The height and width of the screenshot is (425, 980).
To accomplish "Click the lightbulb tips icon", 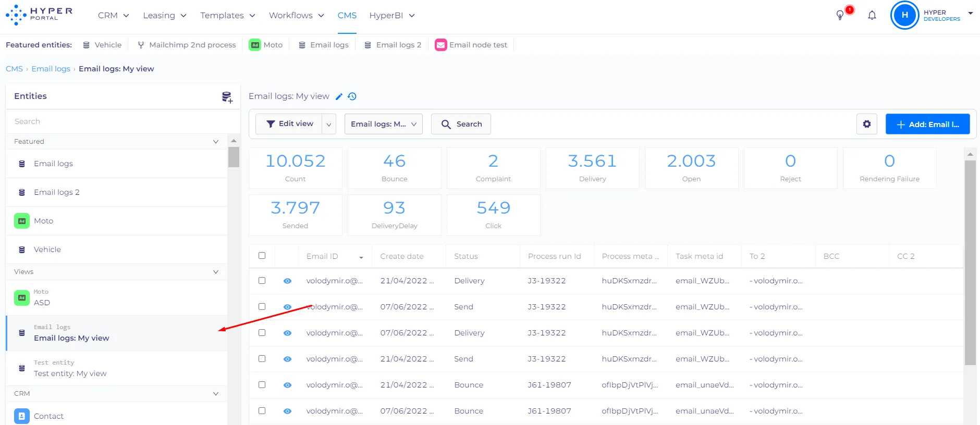I will click(x=840, y=15).
